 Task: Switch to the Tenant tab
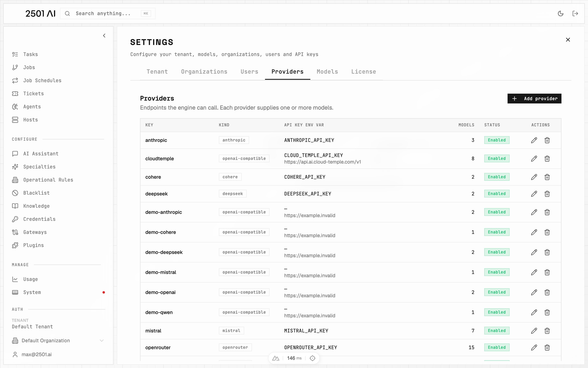pos(157,72)
